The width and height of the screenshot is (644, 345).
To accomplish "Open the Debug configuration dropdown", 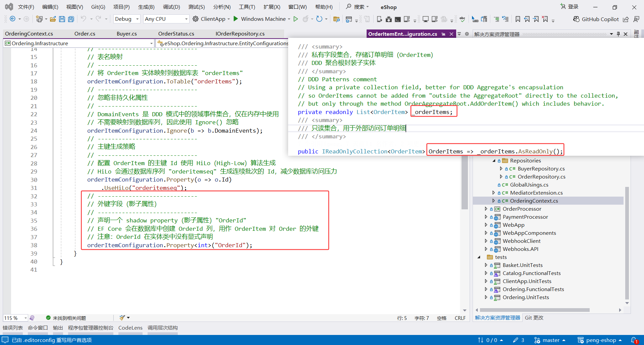I will point(127,19).
